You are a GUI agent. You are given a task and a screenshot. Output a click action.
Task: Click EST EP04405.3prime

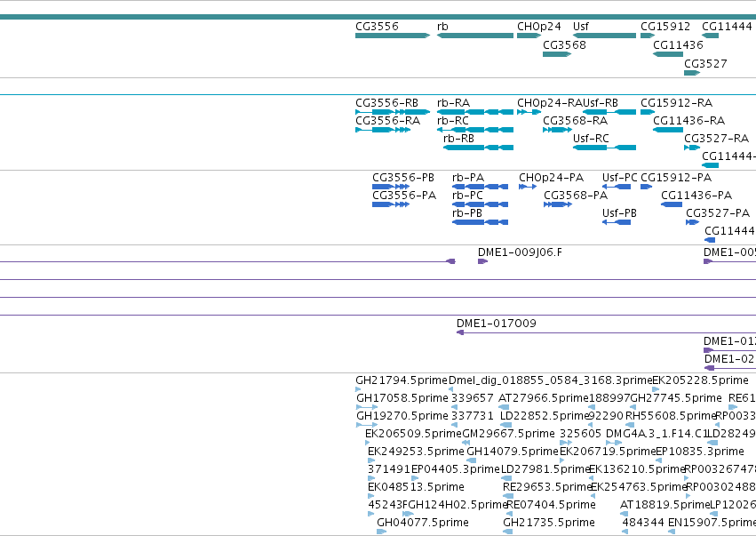415,478
